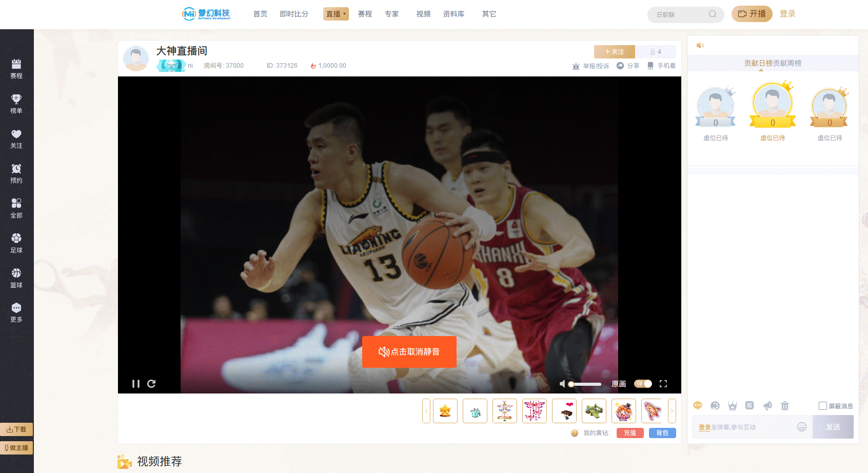Switch to the 贡献日榜贡献周榜 tab

click(773, 63)
